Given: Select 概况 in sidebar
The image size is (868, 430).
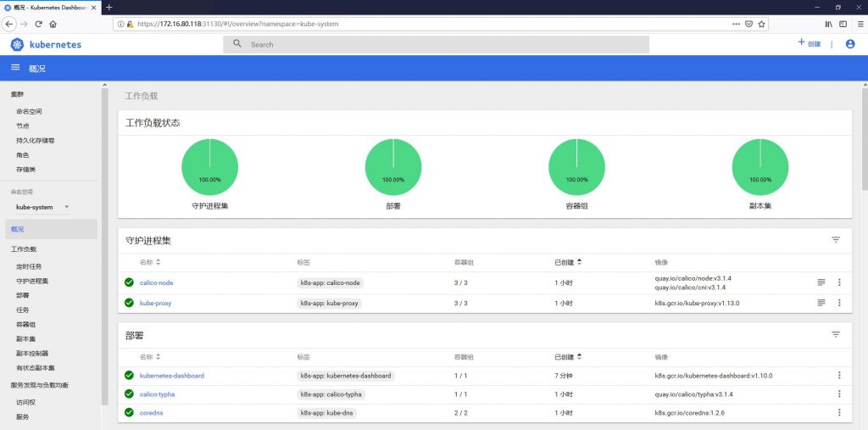Looking at the screenshot, I should [51, 229].
